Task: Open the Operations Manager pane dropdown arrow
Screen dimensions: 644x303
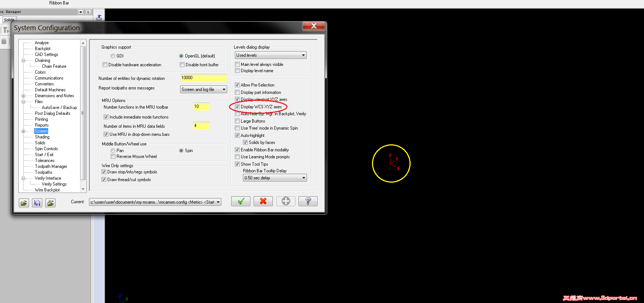Action: click(x=81, y=12)
